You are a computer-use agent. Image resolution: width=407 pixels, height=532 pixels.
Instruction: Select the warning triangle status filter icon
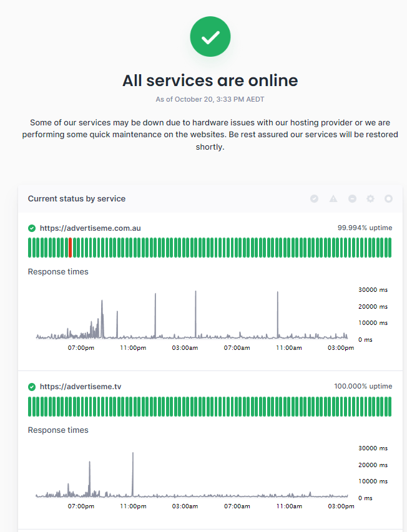point(333,198)
